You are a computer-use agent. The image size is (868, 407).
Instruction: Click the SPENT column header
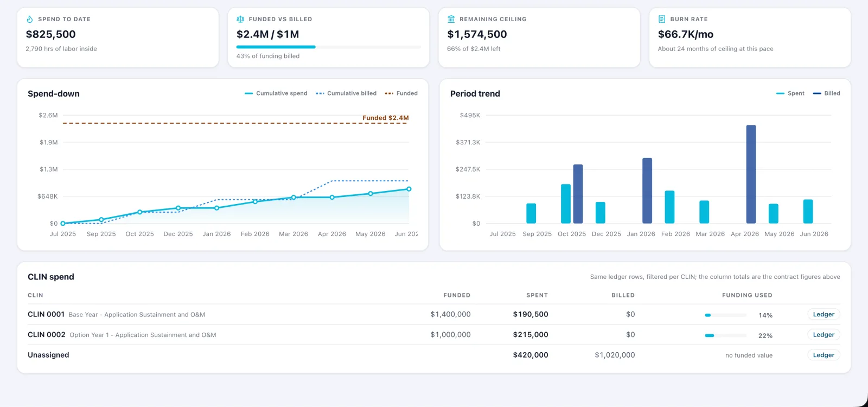point(537,295)
